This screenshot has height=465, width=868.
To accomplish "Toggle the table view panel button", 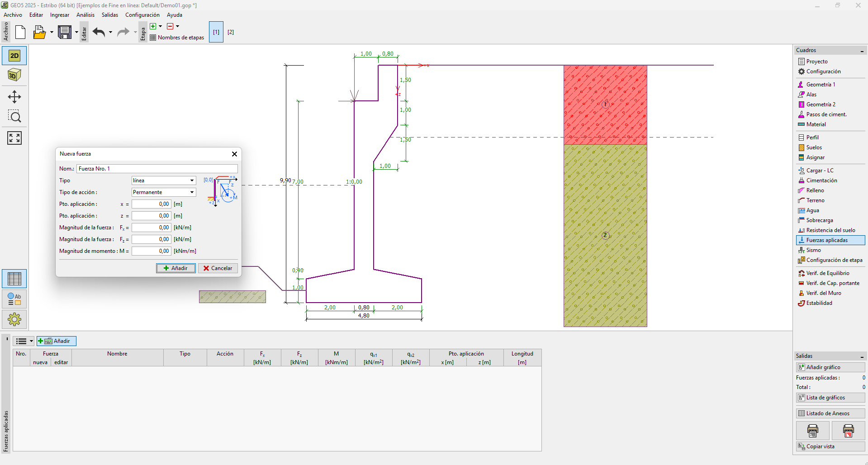I will (14, 279).
